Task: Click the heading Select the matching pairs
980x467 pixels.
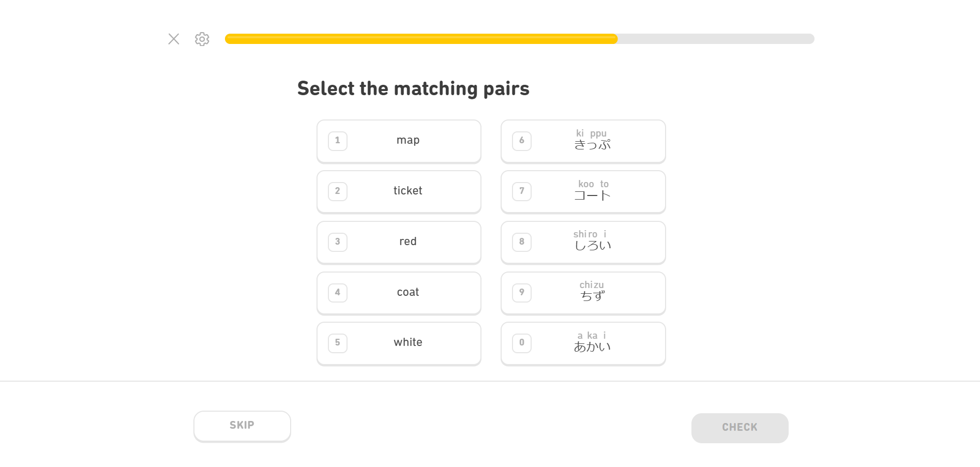Action: pos(413,88)
